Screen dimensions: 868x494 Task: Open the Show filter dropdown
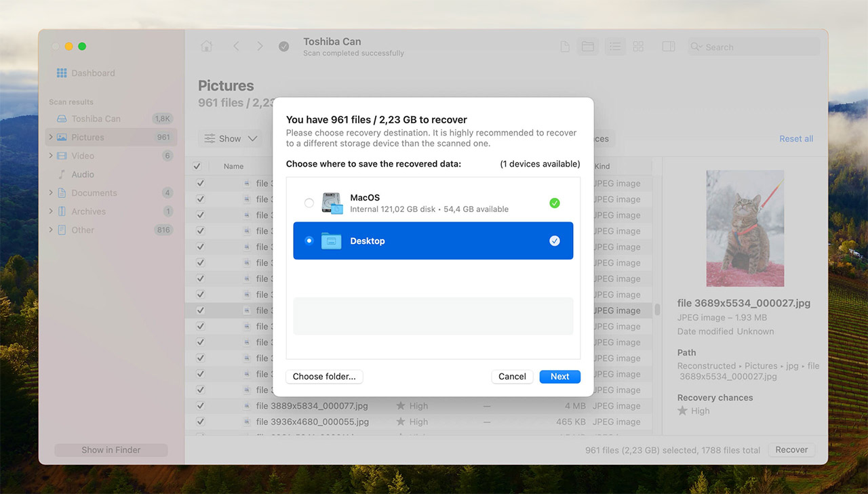tap(231, 138)
